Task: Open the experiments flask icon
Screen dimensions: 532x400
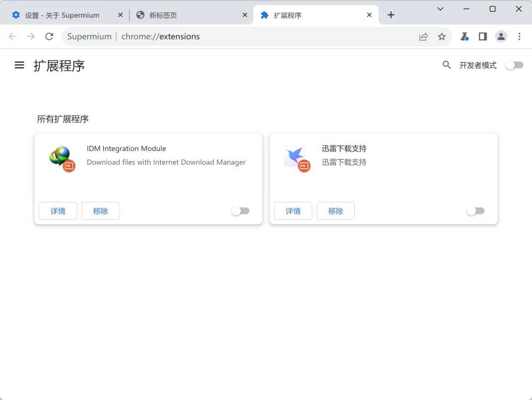Action: pyautogui.click(x=464, y=36)
